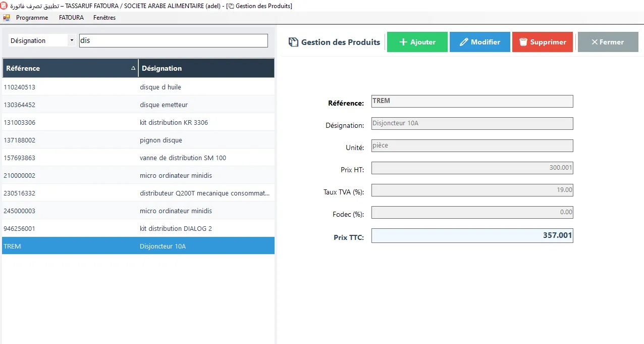644x344 pixels.
Task: Click reference cell 110240513
Action: click(x=70, y=87)
